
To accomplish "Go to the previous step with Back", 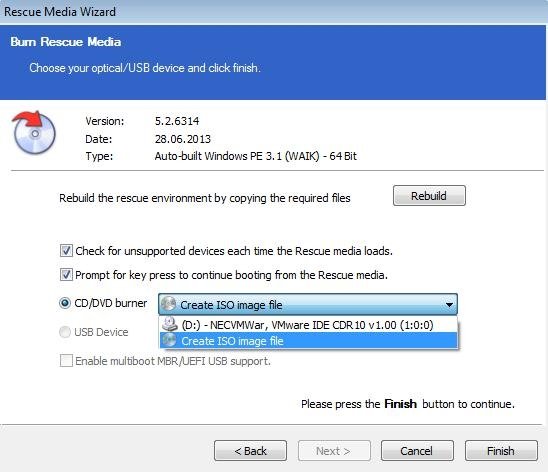I will click(x=250, y=451).
